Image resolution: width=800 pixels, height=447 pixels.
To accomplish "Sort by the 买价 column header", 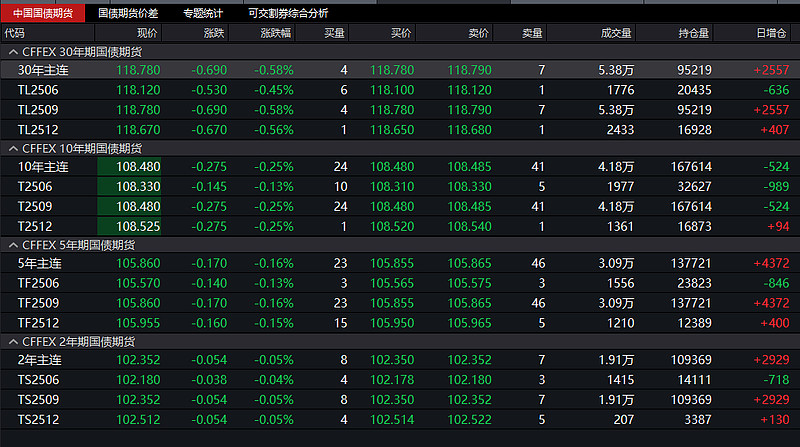I will (383, 33).
